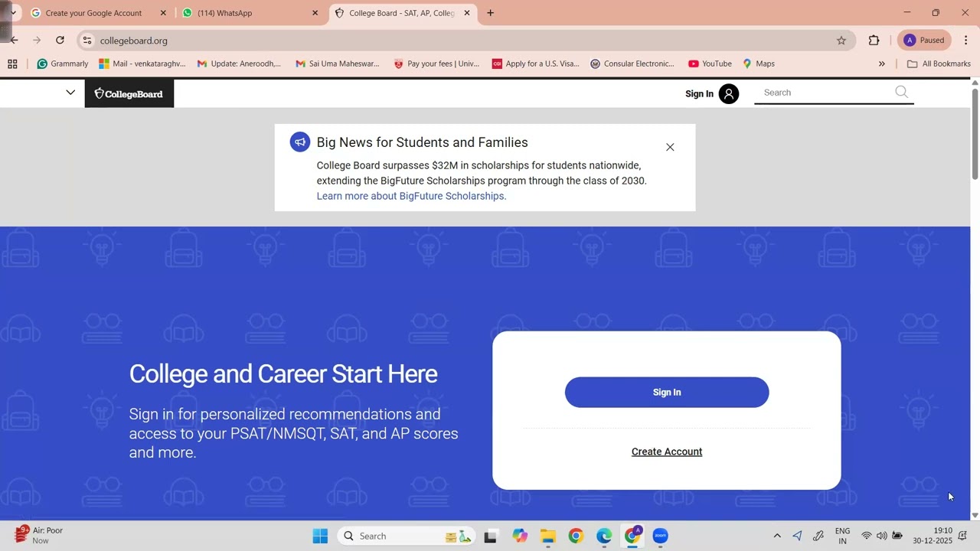Screen dimensions: 980x551
Task: Open the Air: Poor weather widget
Action: [40, 535]
